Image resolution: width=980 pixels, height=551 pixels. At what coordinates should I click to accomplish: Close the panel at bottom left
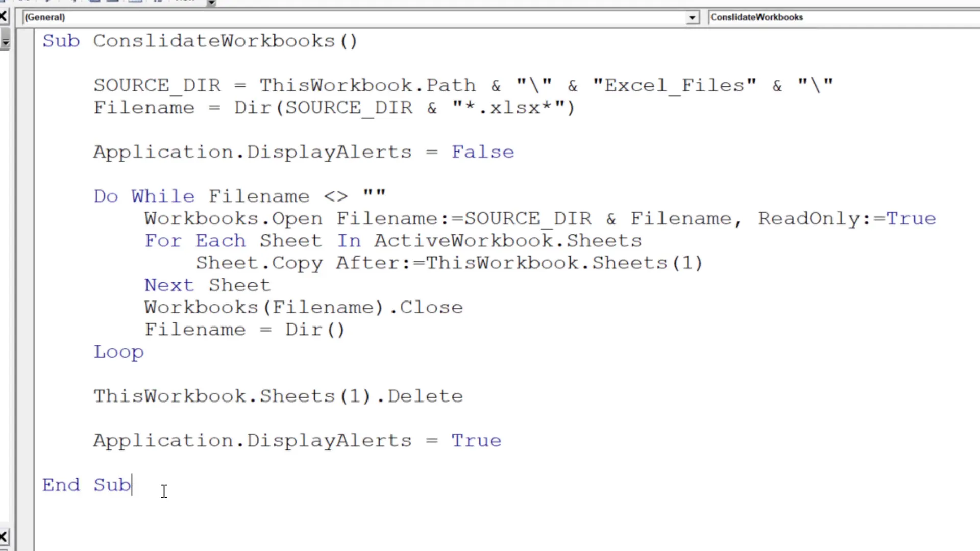4,536
